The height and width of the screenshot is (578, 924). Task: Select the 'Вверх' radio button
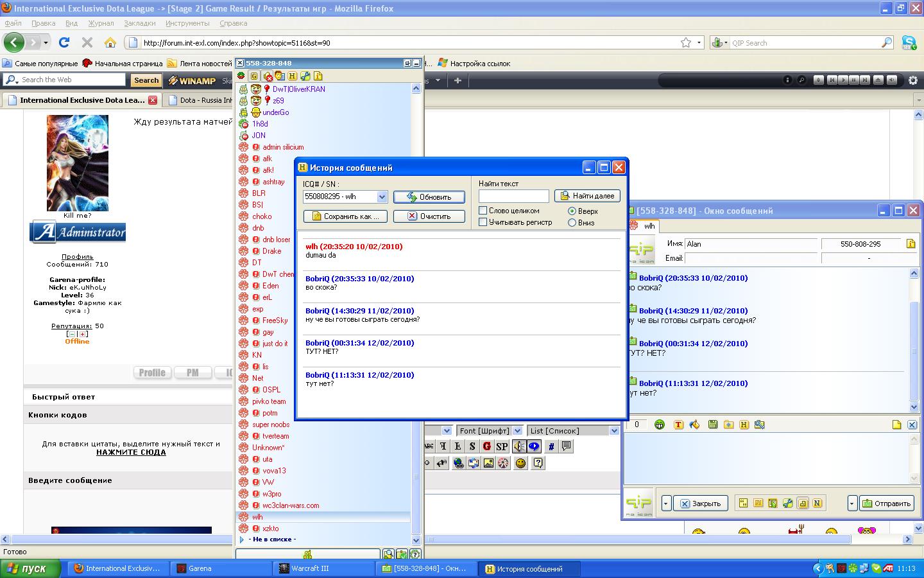(572, 211)
